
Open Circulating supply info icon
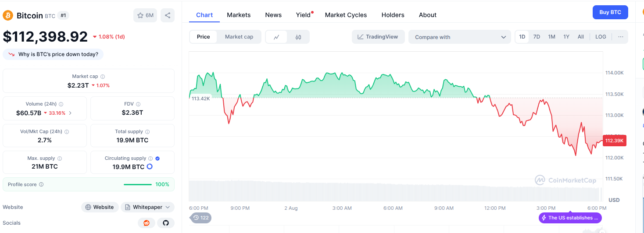pos(150,159)
